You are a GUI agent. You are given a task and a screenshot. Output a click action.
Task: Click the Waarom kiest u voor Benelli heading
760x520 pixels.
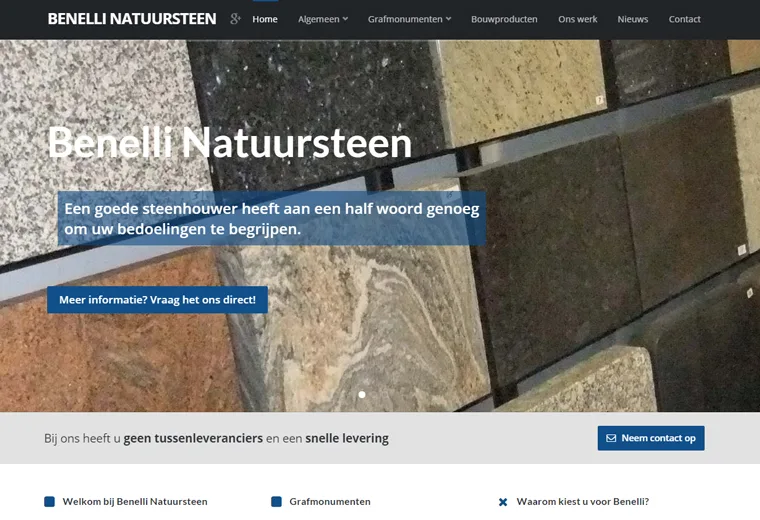point(582,502)
